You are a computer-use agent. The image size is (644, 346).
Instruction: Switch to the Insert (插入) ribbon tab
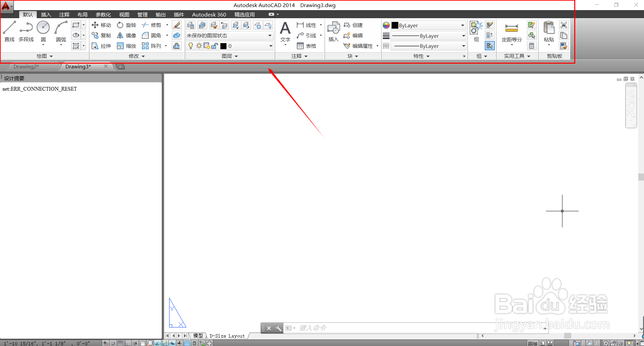click(x=46, y=14)
